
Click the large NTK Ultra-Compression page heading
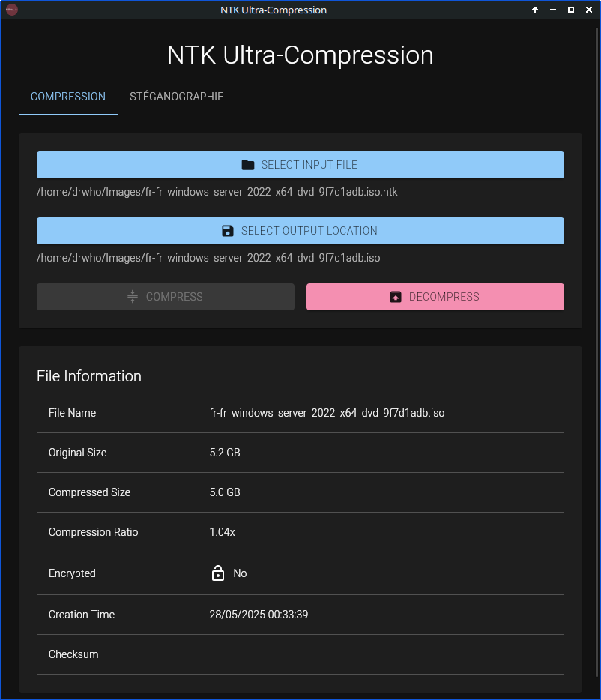click(x=300, y=55)
